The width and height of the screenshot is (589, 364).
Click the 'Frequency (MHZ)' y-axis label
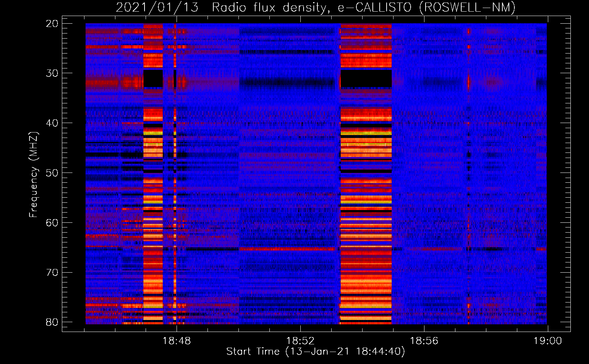click(x=33, y=175)
